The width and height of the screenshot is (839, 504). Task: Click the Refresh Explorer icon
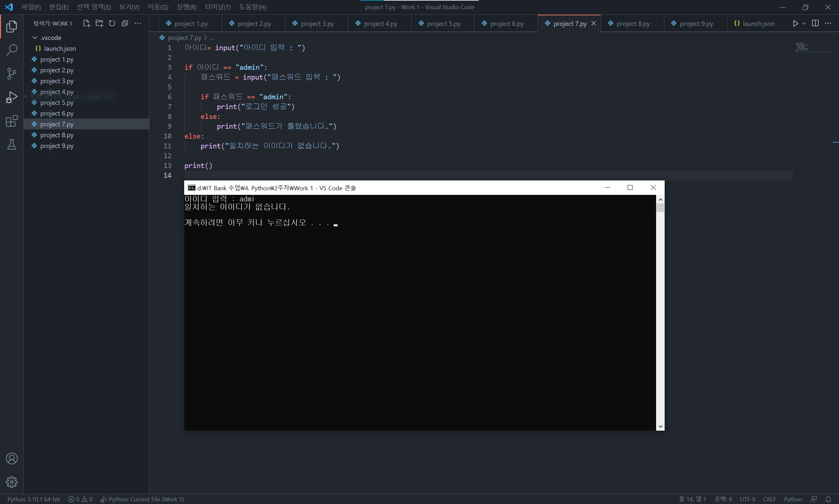[x=112, y=23]
